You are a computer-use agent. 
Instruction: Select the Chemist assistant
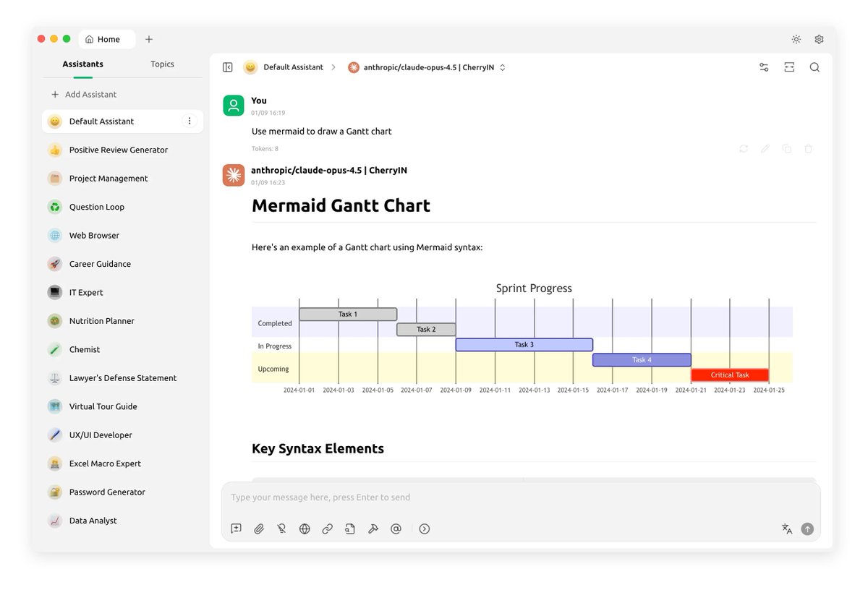(x=122, y=349)
